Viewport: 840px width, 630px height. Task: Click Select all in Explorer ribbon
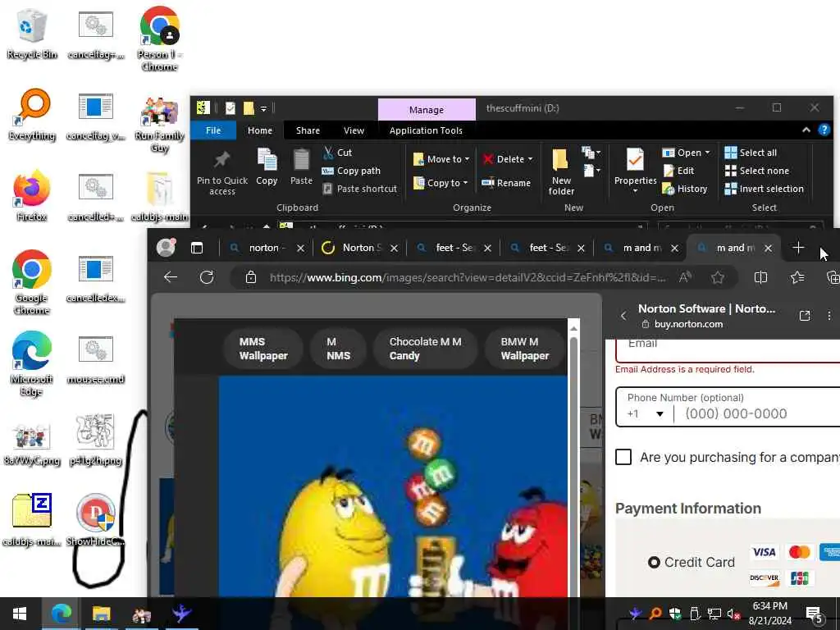tap(751, 153)
